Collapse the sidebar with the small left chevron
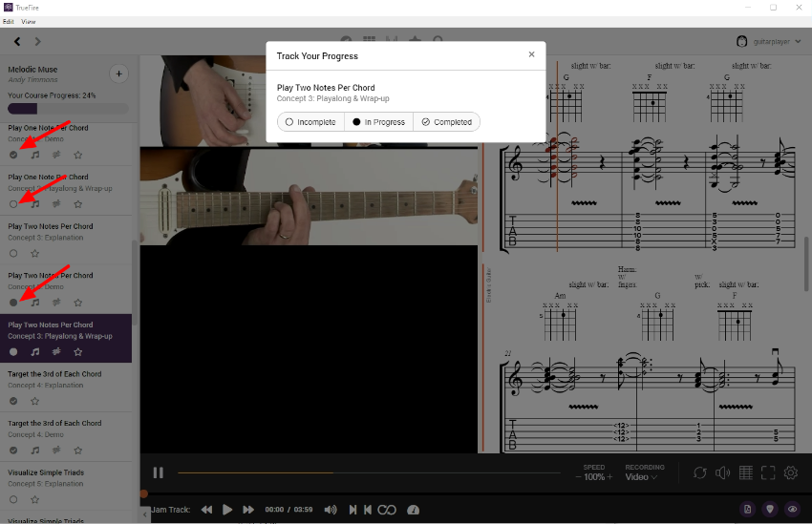Image resolution: width=812 pixels, height=524 pixels. tap(144, 514)
